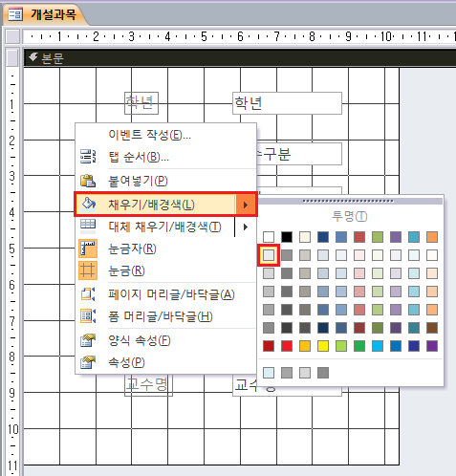Screen dimensions: 456x476
Task: Pick the bright red standard color swatch
Action: [x=287, y=346]
